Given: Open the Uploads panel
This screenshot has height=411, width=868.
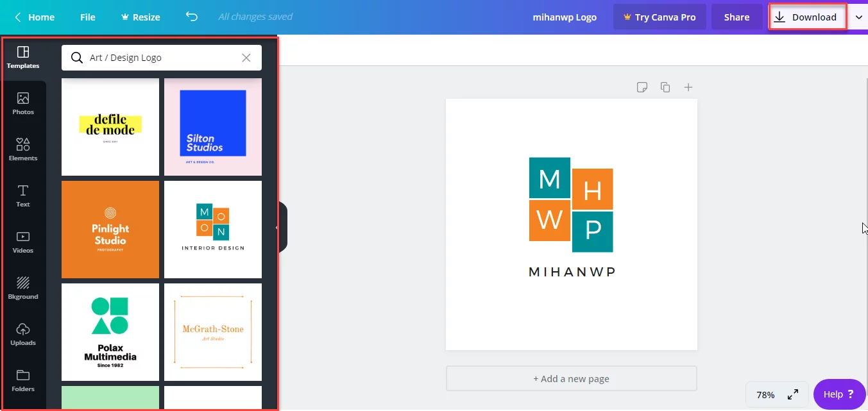Looking at the screenshot, I should [x=23, y=333].
